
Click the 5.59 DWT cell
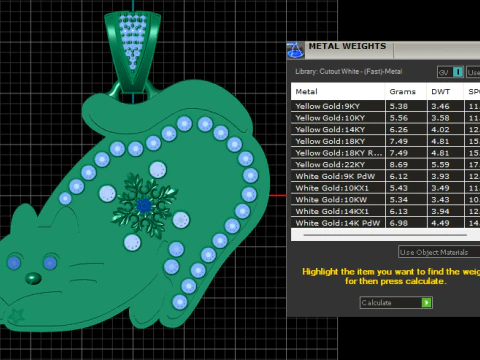[445, 164]
